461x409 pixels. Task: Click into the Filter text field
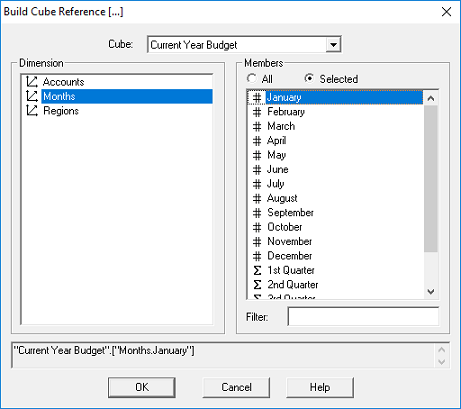pyautogui.click(x=363, y=317)
